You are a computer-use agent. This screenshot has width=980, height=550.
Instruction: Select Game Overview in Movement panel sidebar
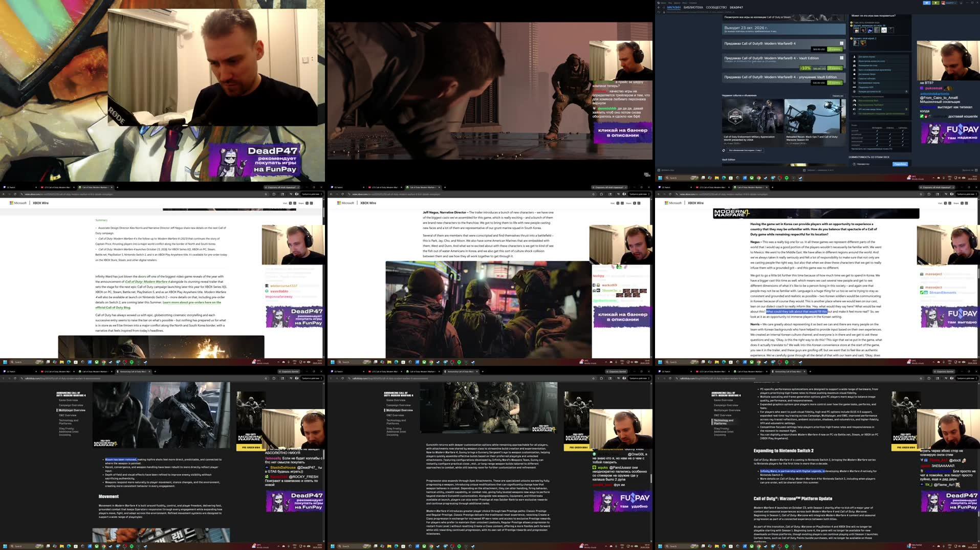click(69, 400)
